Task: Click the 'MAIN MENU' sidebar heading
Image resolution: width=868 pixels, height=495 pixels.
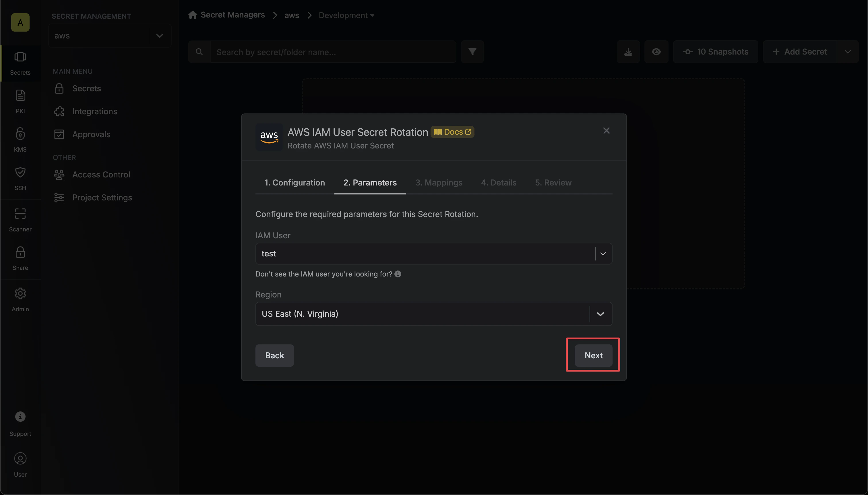Action: point(72,71)
